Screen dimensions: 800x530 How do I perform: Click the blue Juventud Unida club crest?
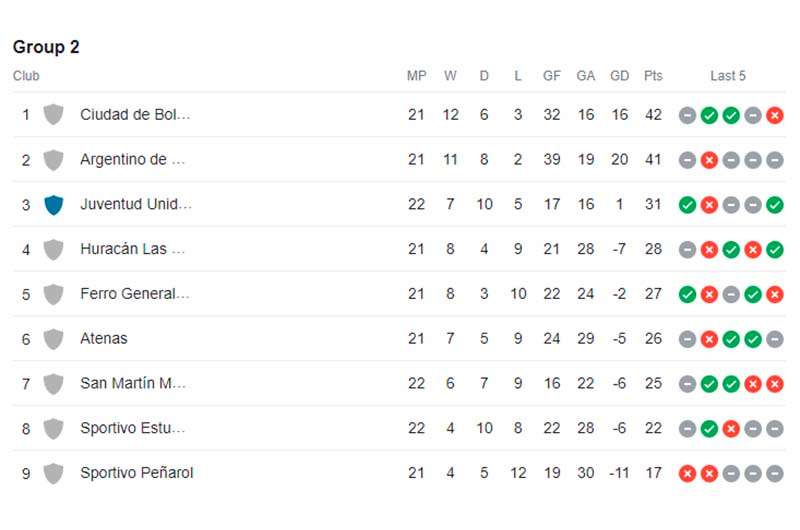pos(54,205)
